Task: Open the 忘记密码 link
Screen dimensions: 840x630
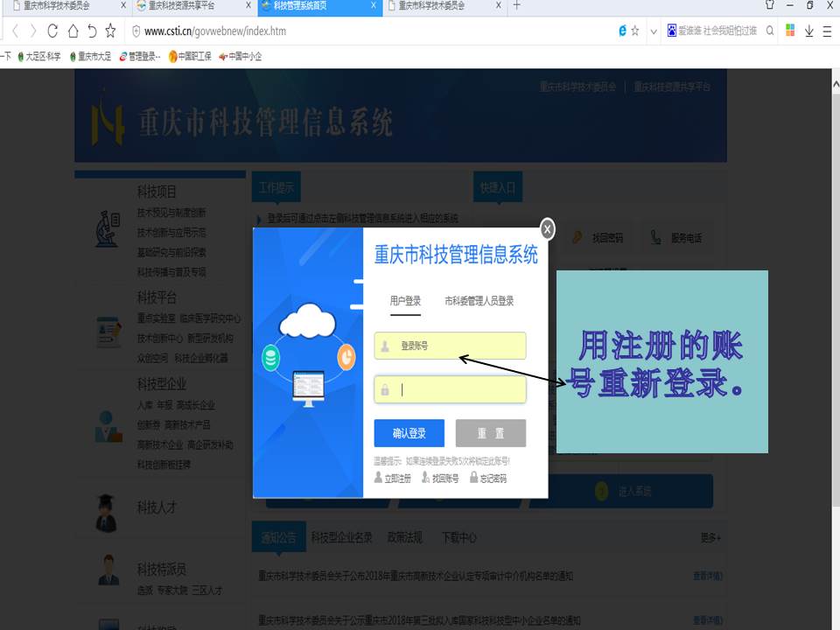Action: pyautogui.click(x=488, y=478)
